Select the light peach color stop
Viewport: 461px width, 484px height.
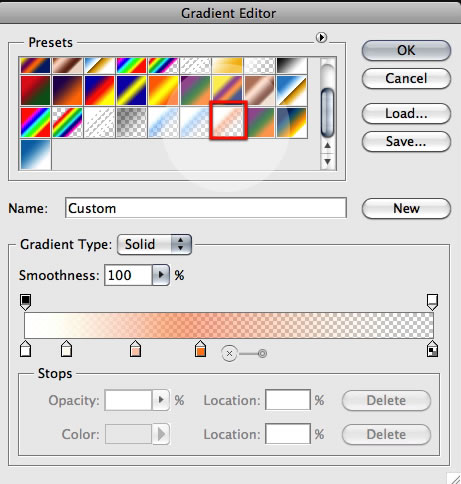coord(135,349)
